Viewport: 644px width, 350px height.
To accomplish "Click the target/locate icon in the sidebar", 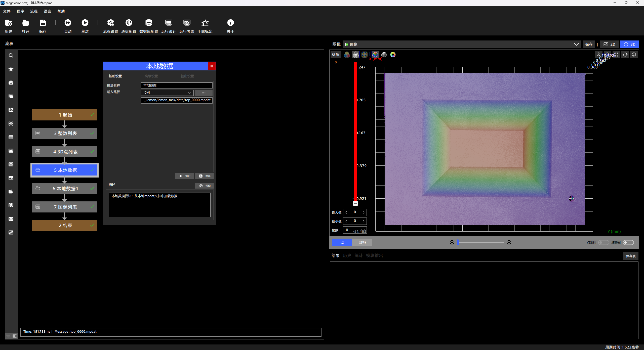I will tap(11, 124).
